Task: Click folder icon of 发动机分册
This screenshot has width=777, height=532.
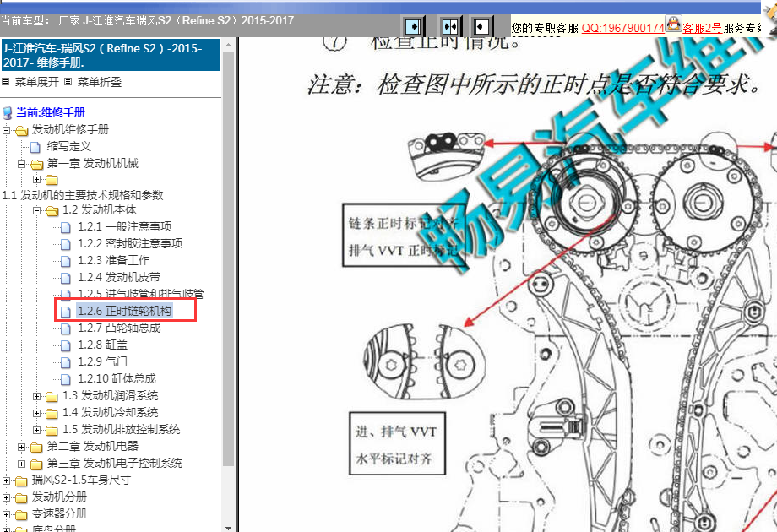Action: pyautogui.click(x=21, y=498)
